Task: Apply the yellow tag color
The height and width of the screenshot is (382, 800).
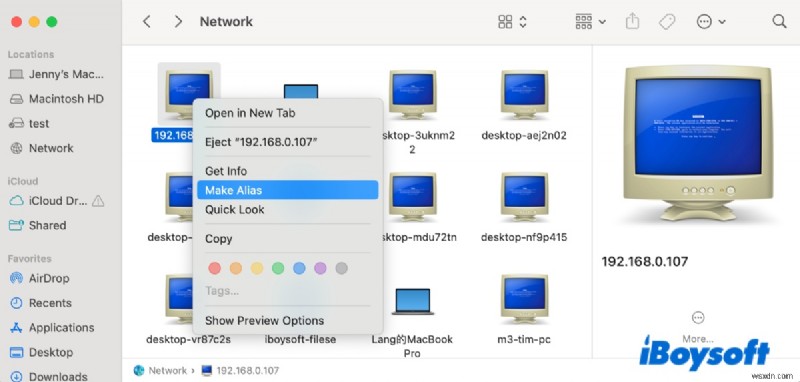Action: tap(257, 268)
